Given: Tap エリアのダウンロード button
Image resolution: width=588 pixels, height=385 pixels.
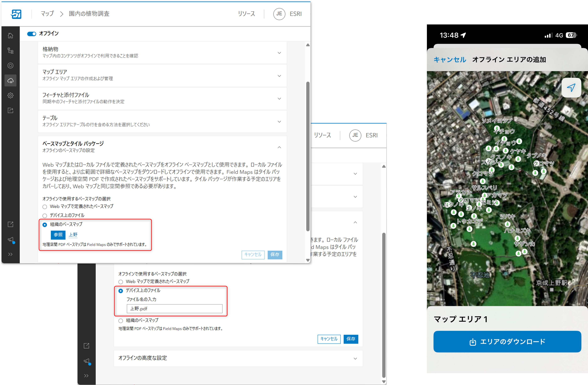Looking at the screenshot, I should 507,342.
